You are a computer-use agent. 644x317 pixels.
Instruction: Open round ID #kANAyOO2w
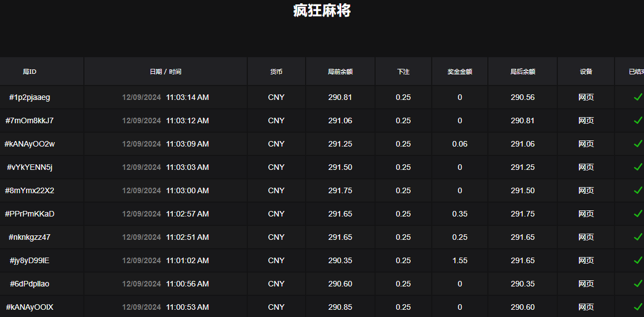pyautogui.click(x=29, y=144)
